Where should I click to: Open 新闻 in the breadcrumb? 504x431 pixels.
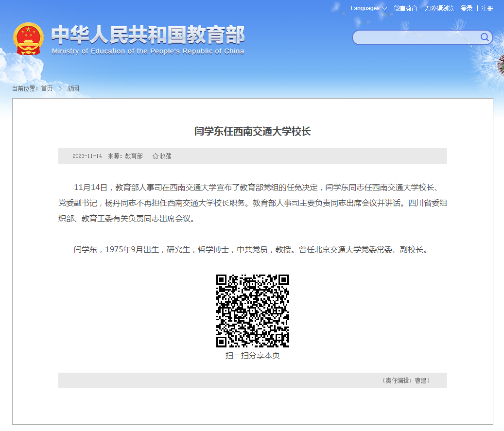[73, 88]
